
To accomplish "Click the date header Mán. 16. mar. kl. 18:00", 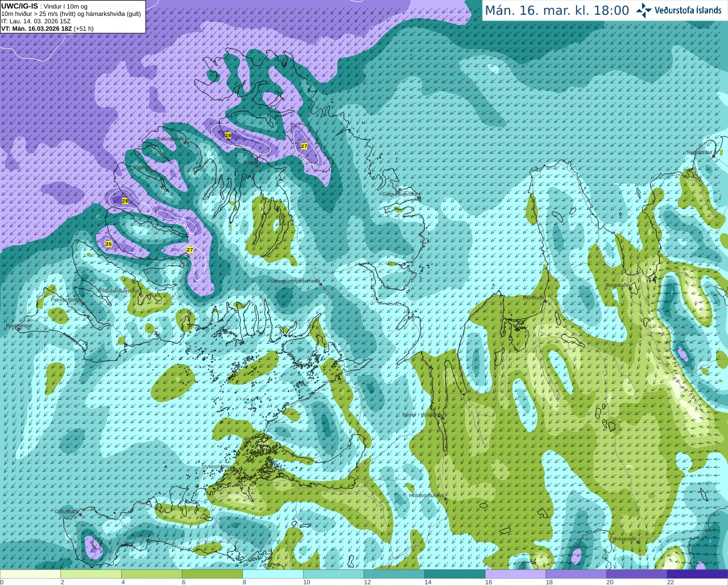I will (557, 11).
